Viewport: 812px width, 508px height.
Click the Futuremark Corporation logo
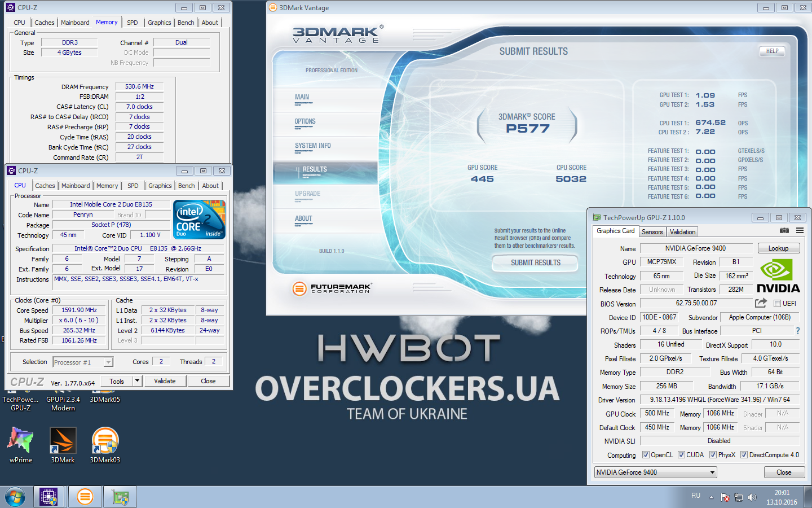tap(332, 288)
